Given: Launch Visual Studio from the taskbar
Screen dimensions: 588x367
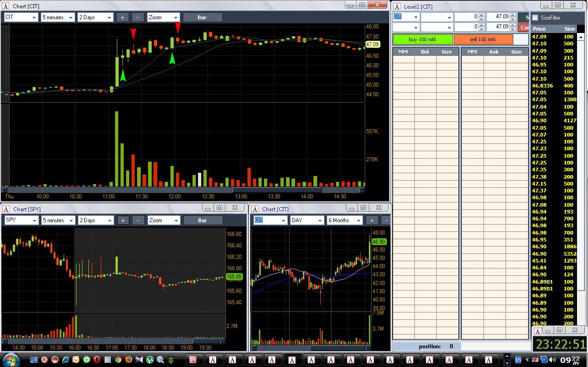Looking at the screenshot, I should point(139,360).
